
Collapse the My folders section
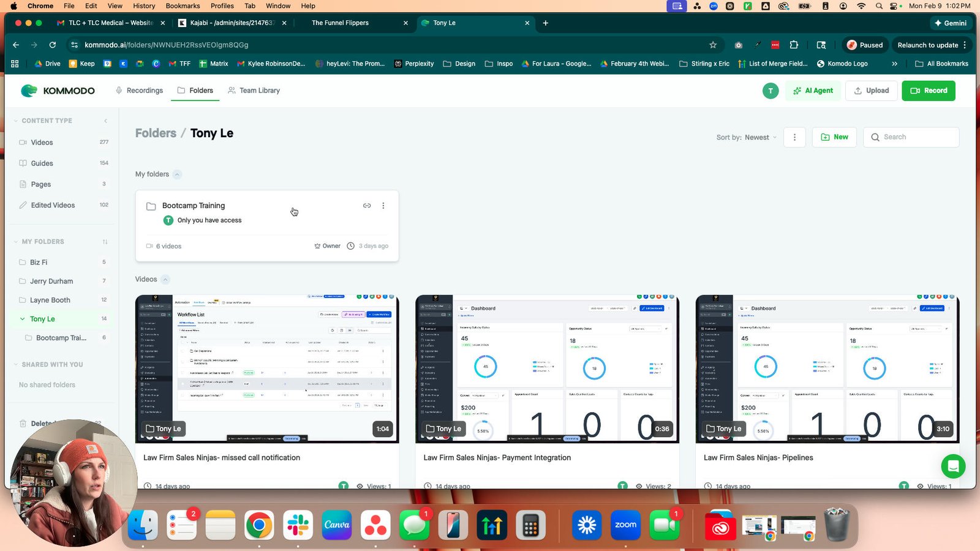177,174
